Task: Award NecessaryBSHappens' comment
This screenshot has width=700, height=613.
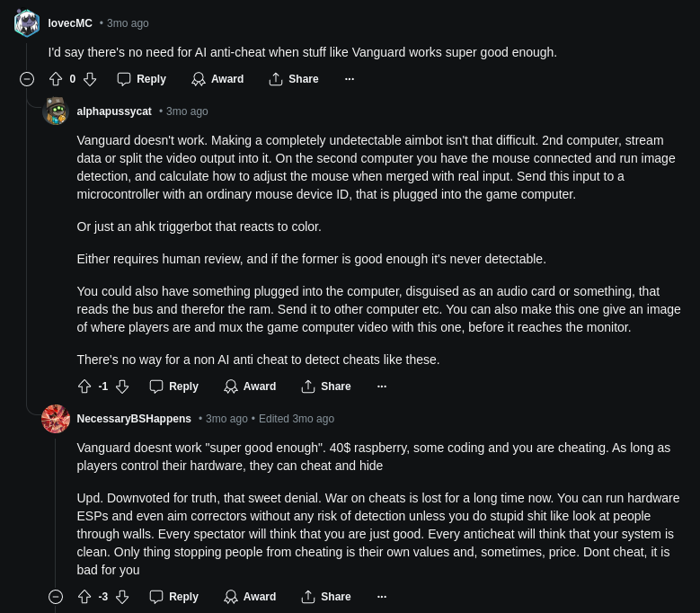Action: click(x=250, y=597)
